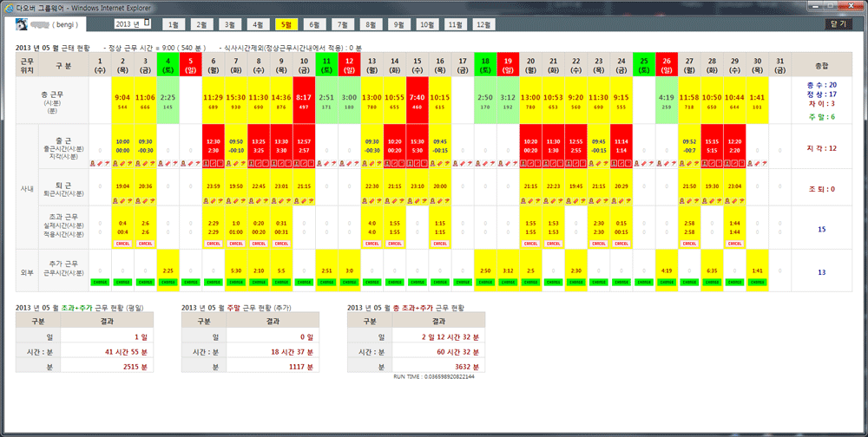The width and height of the screenshot is (868, 437).
Task: Click CHANGE button under day 30 extra work 1:41
Action: tap(756, 282)
